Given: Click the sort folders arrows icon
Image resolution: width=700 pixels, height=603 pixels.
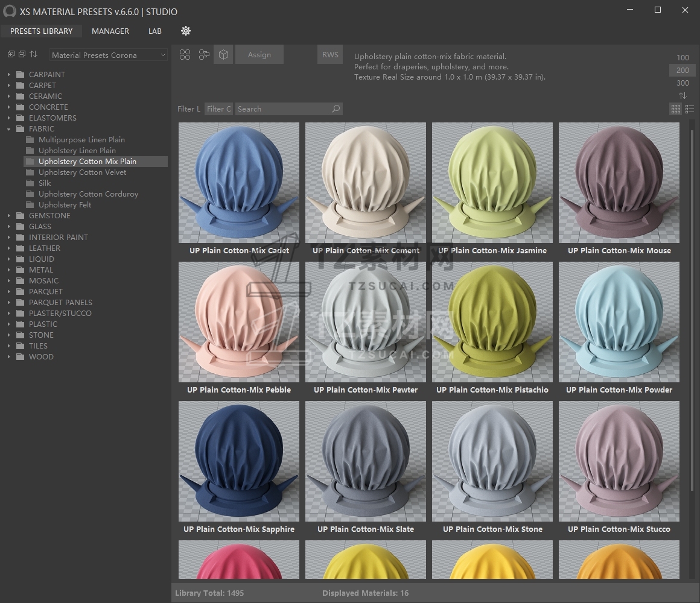Looking at the screenshot, I should click(x=33, y=54).
